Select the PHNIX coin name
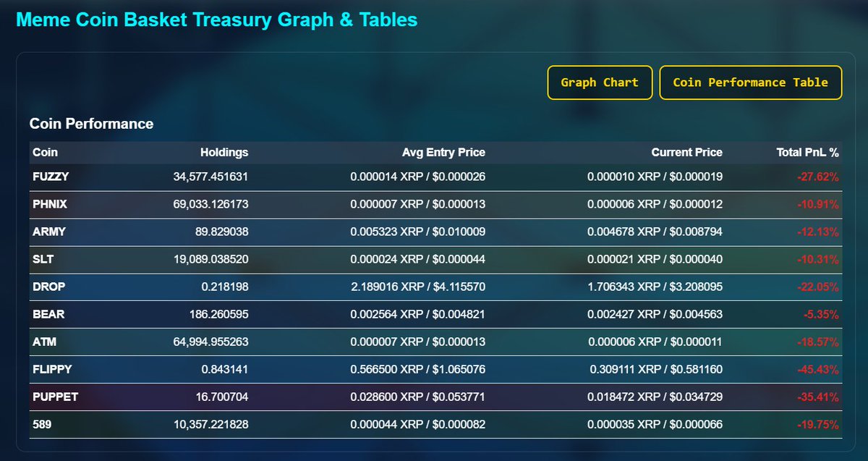 (x=50, y=204)
